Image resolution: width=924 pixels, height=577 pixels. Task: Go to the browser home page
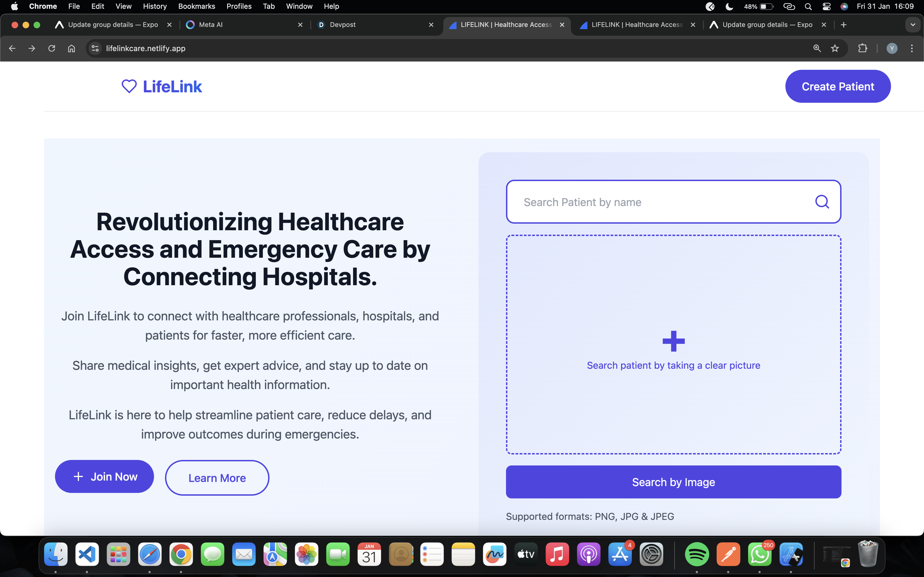pyautogui.click(x=71, y=48)
